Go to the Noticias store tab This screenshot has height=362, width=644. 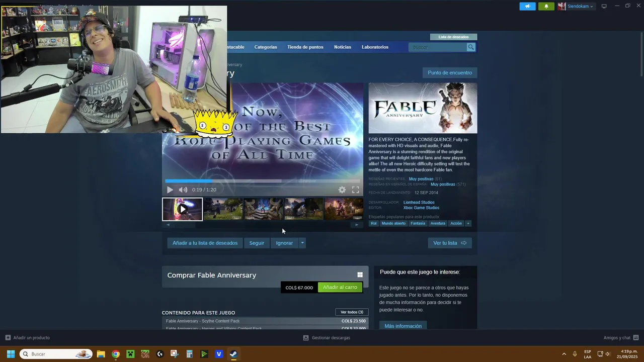click(343, 47)
